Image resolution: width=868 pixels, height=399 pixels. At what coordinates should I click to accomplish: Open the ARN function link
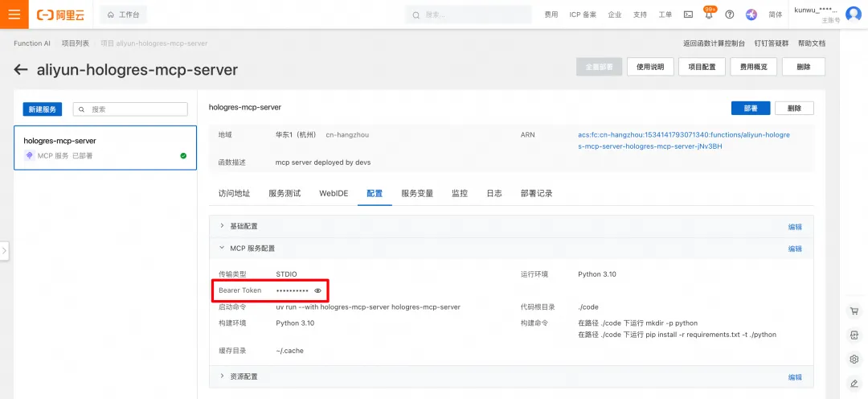coord(684,141)
